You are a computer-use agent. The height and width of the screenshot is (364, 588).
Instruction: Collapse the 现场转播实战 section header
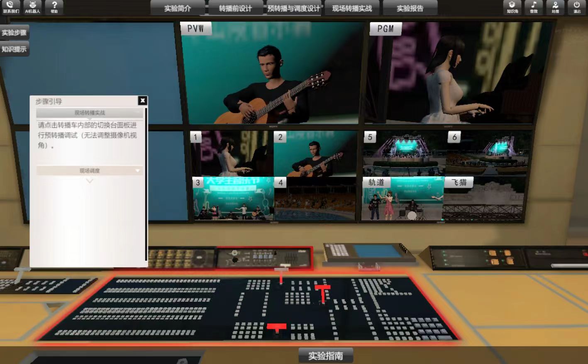pos(90,113)
